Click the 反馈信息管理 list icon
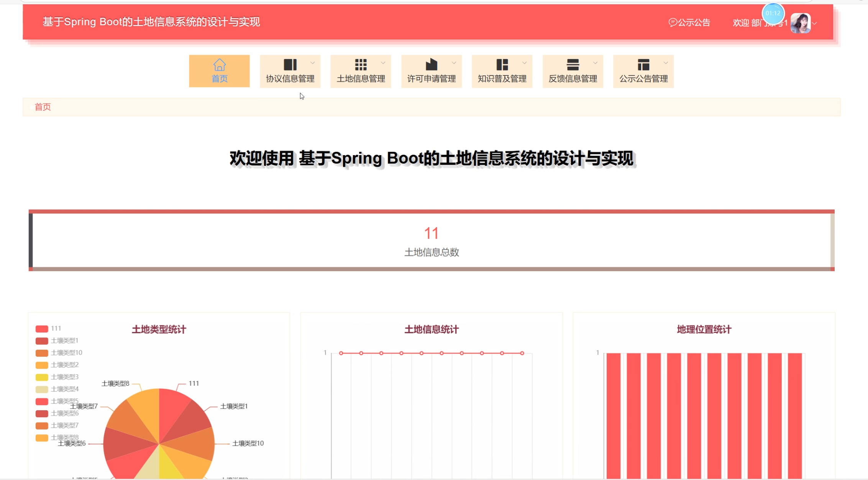This screenshot has width=868, height=480. coord(573,65)
